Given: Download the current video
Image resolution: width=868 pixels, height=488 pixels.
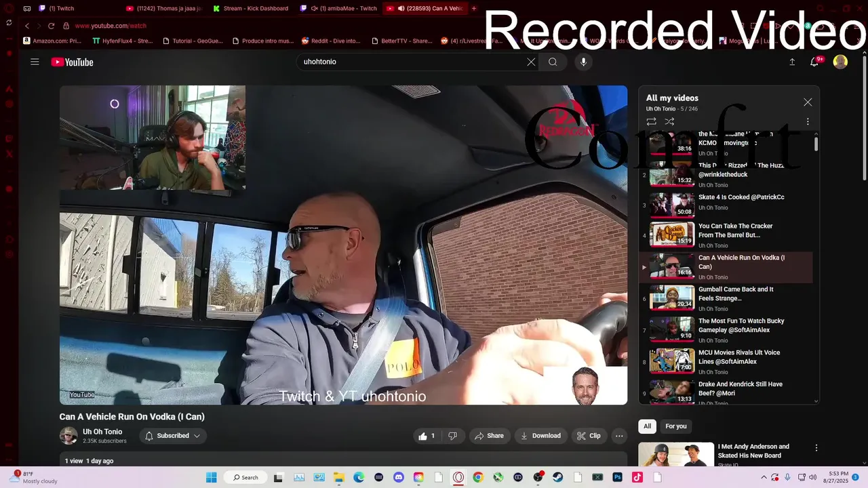Looking at the screenshot, I should [540, 436].
